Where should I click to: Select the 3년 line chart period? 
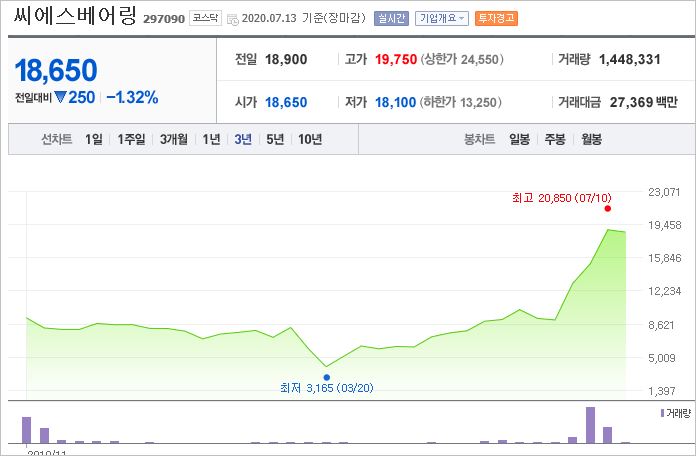(243, 139)
